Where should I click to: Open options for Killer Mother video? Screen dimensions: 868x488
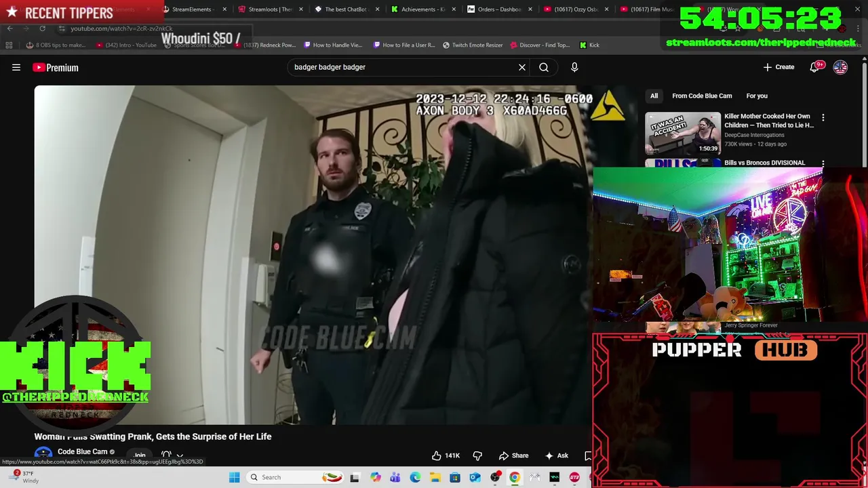pos(823,118)
